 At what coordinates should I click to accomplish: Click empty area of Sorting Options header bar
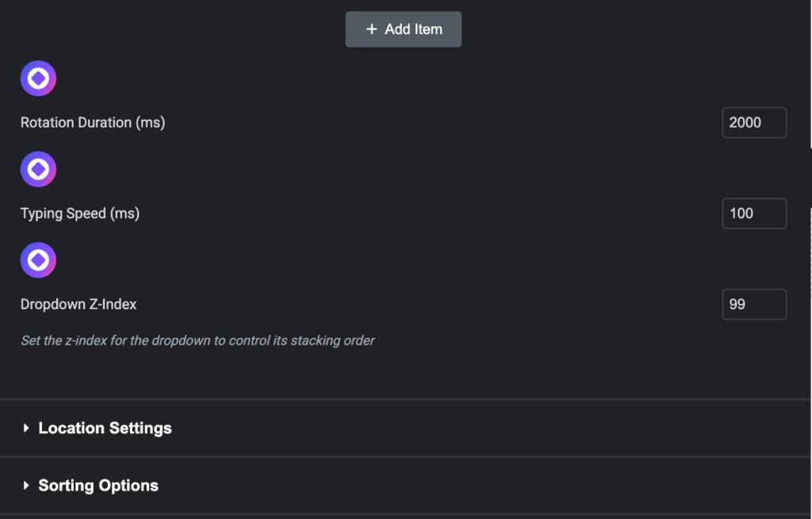[476, 486]
